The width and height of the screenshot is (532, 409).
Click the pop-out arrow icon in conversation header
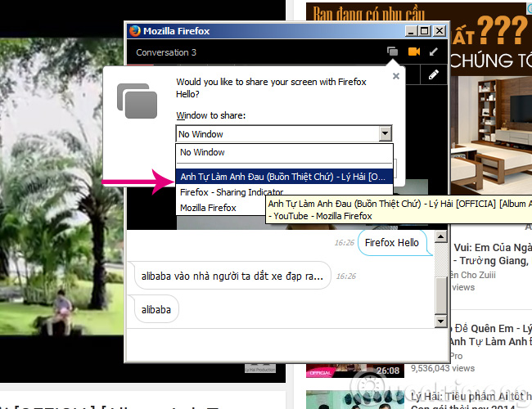point(434,52)
